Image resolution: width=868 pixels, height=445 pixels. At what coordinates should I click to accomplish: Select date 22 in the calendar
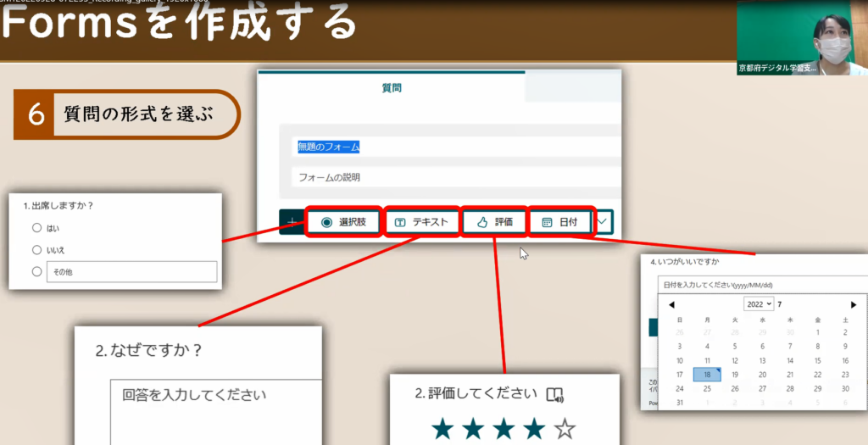click(x=818, y=375)
